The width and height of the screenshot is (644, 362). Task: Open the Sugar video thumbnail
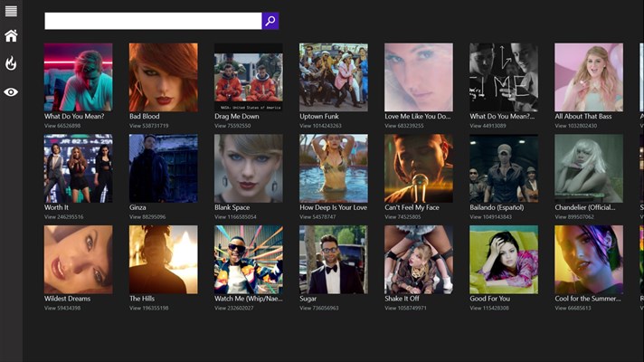[334, 259]
